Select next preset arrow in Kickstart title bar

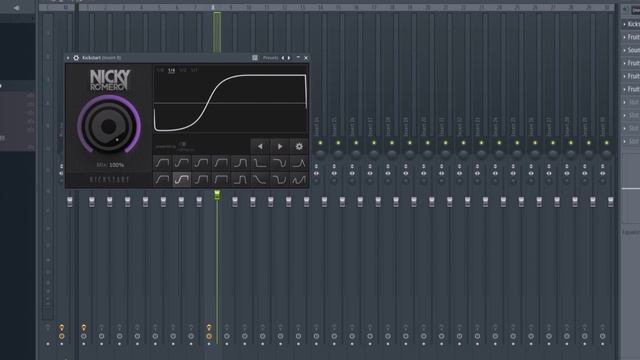[x=289, y=58]
